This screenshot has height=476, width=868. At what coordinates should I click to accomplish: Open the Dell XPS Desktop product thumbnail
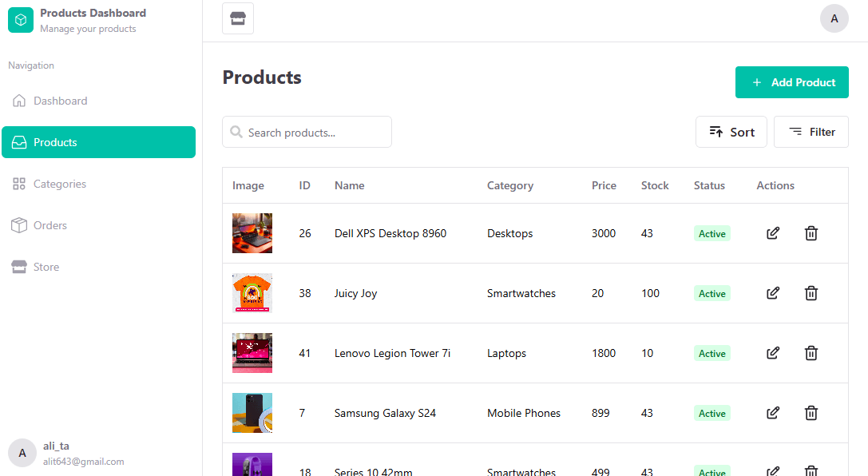[252, 233]
